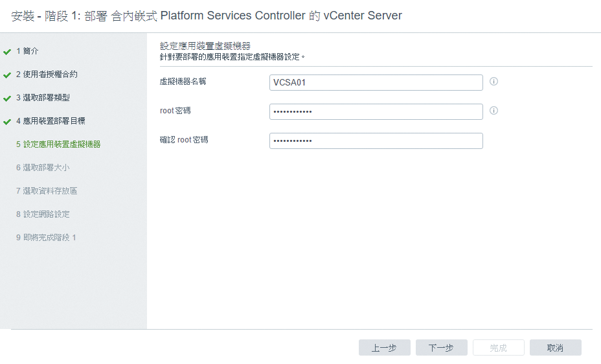Click the 下一步 button
601x364 pixels.
coord(442,348)
